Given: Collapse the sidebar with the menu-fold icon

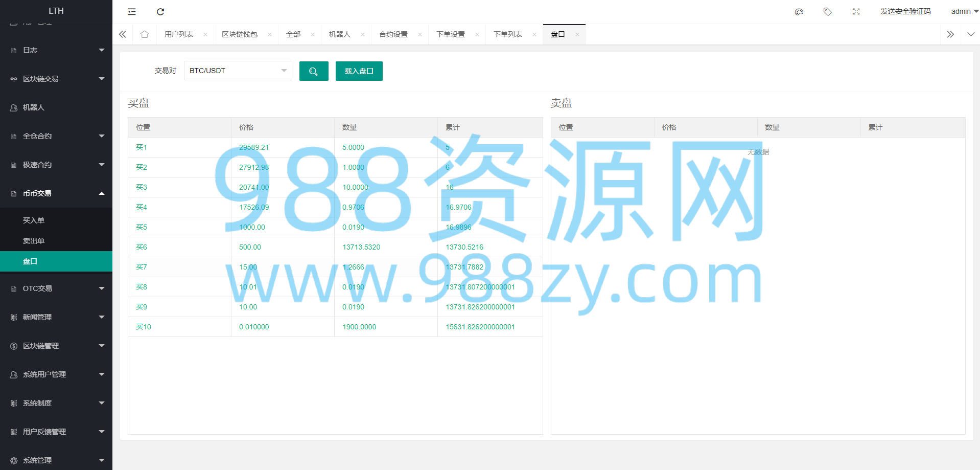Looking at the screenshot, I should point(132,12).
